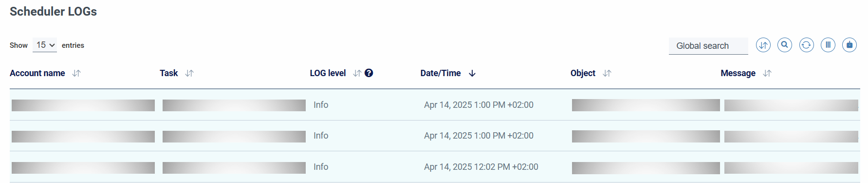Click the Message column header text
The image size is (868, 183).
738,73
